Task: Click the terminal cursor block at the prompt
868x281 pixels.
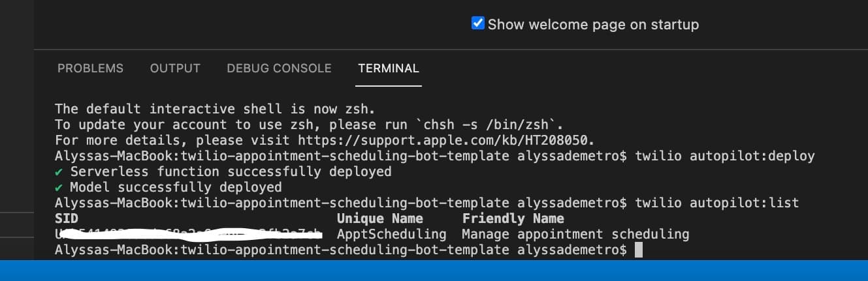Action: [639, 250]
